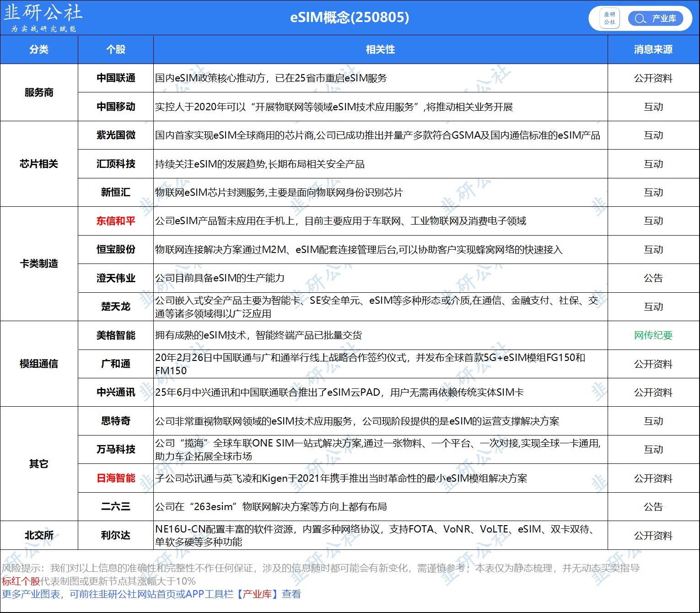
Task: Click the magnifier search icon
Action: 640,18
